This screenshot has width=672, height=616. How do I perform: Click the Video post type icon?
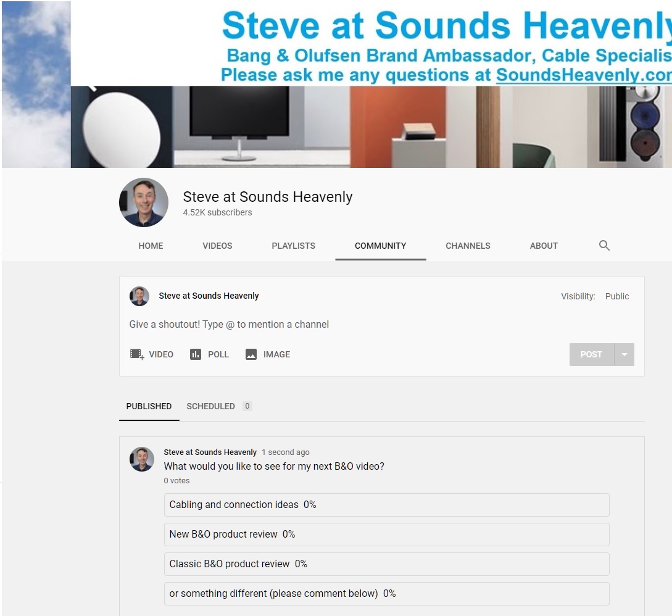pos(137,354)
